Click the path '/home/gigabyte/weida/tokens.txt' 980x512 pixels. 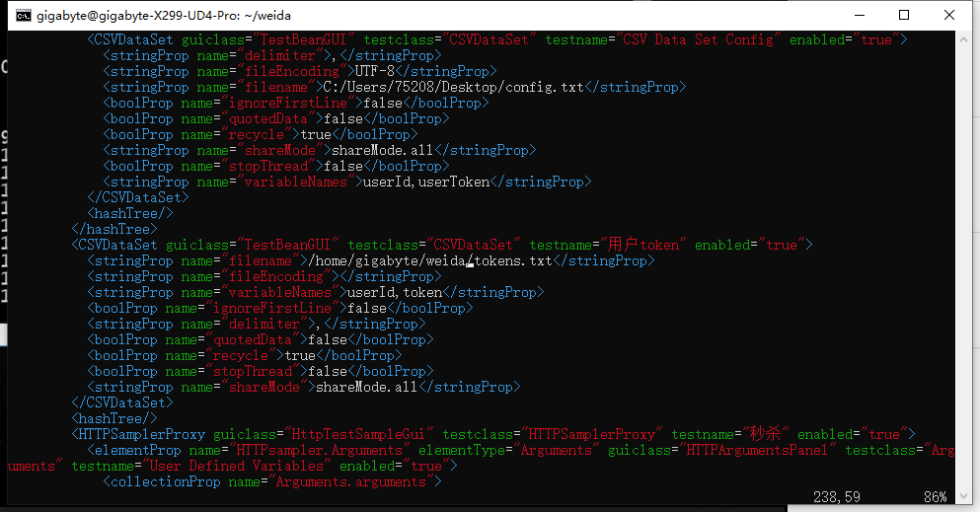pyautogui.click(x=430, y=260)
